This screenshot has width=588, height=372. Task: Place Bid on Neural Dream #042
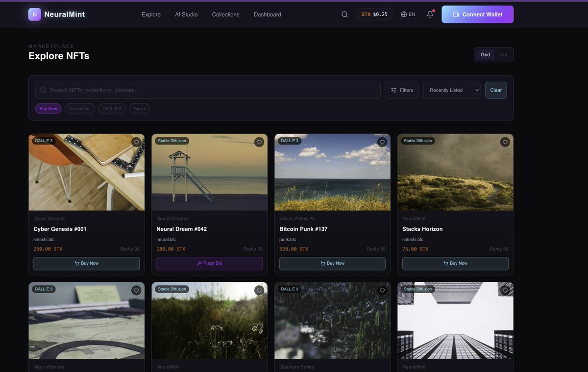210,263
